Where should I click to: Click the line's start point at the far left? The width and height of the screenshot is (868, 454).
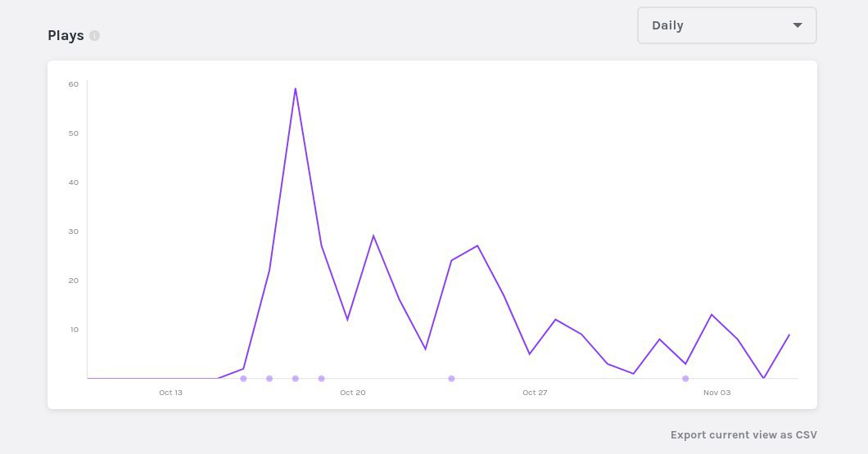[x=88, y=378]
